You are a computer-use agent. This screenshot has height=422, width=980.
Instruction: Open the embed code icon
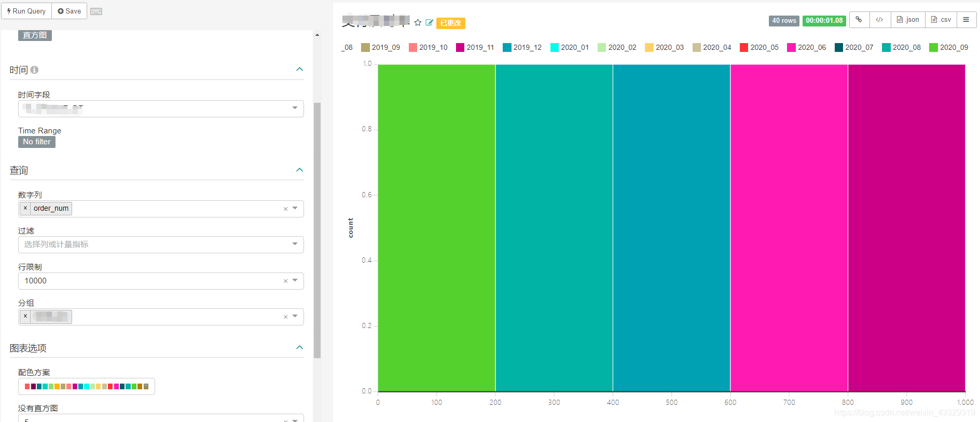tap(880, 20)
